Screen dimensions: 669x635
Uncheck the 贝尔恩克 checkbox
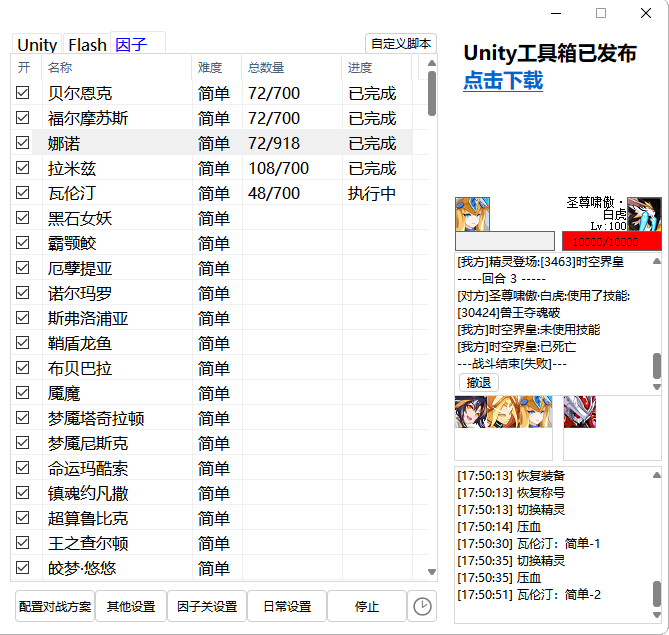click(23, 93)
